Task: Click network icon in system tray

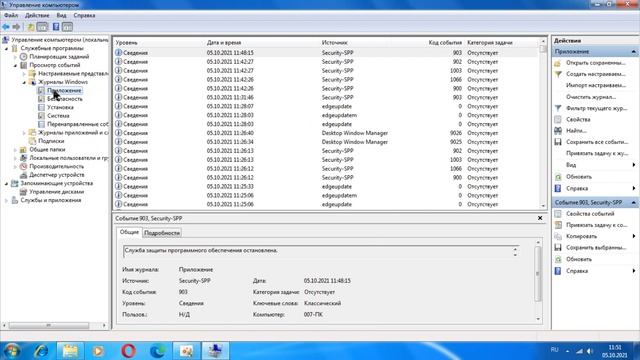Action: (579, 351)
